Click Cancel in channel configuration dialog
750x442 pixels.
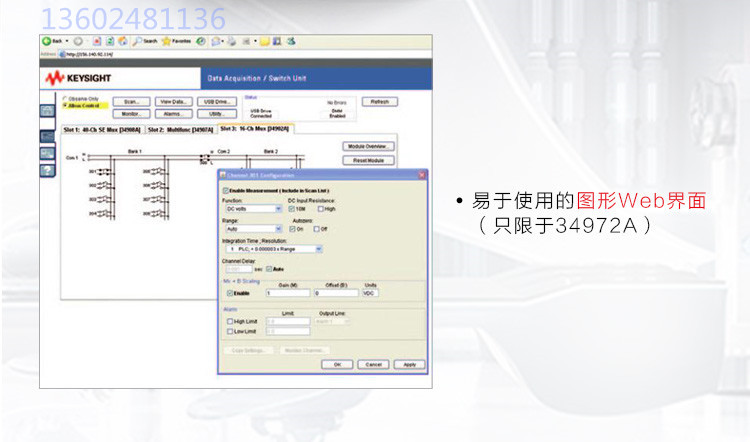pos(374,365)
